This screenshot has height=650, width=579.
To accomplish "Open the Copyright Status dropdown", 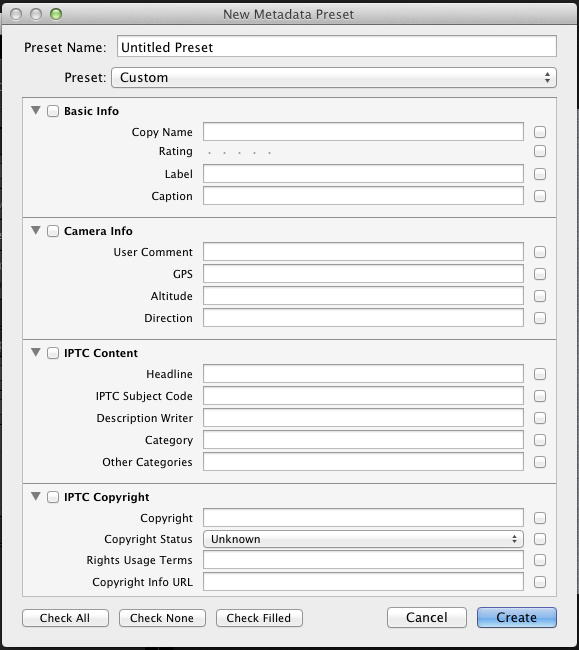I will pos(363,539).
